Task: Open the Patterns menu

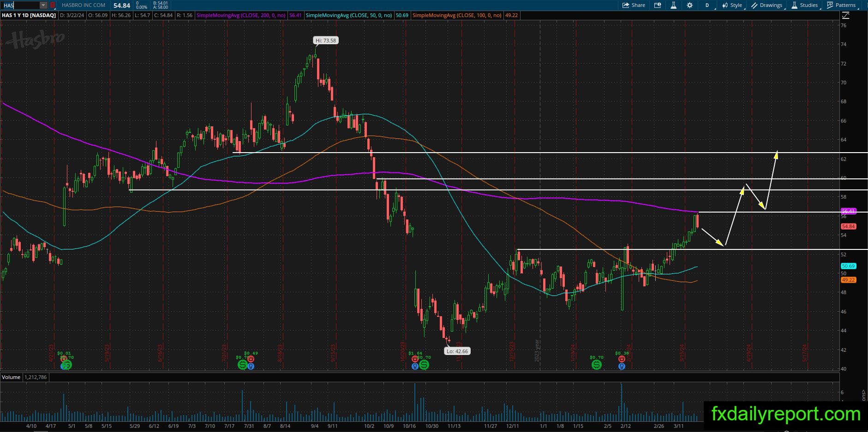Action: click(x=841, y=5)
